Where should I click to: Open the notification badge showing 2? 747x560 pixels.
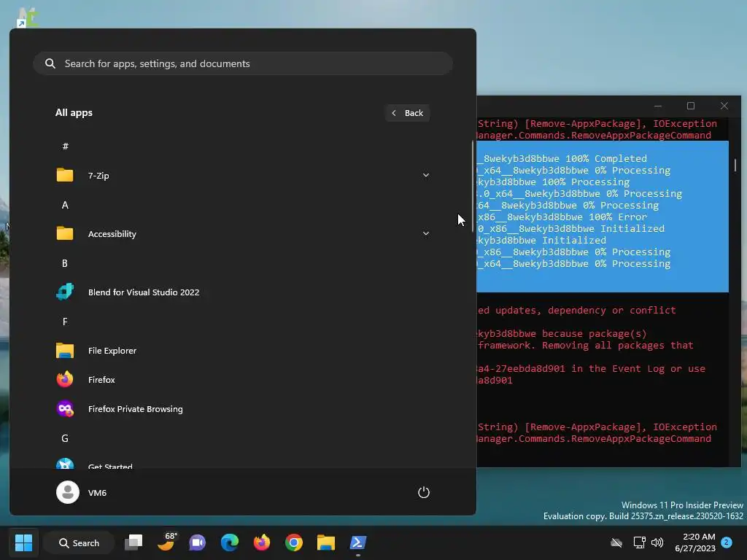727,542
